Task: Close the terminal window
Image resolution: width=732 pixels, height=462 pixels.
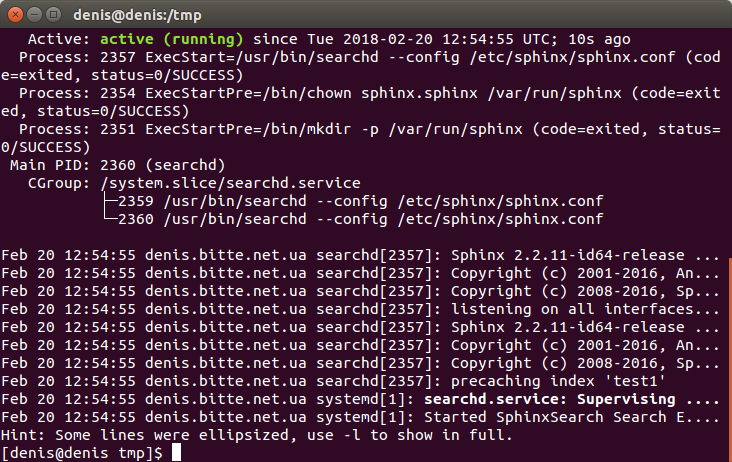Action: pyautogui.click(x=15, y=14)
